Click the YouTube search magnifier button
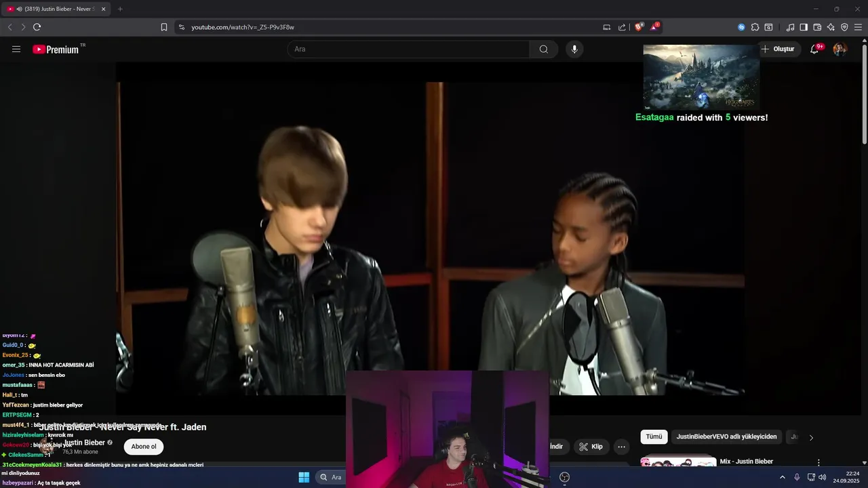The width and height of the screenshot is (868, 488). pyautogui.click(x=544, y=49)
